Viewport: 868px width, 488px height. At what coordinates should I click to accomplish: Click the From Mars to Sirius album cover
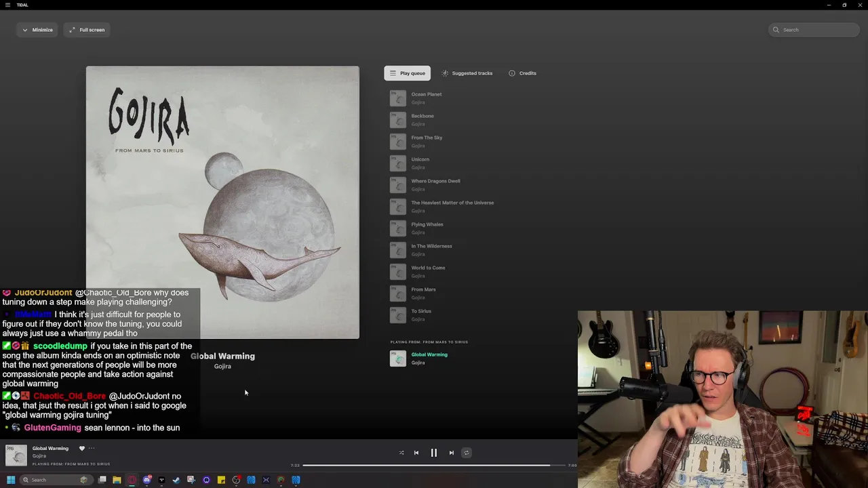tap(222, 202)
